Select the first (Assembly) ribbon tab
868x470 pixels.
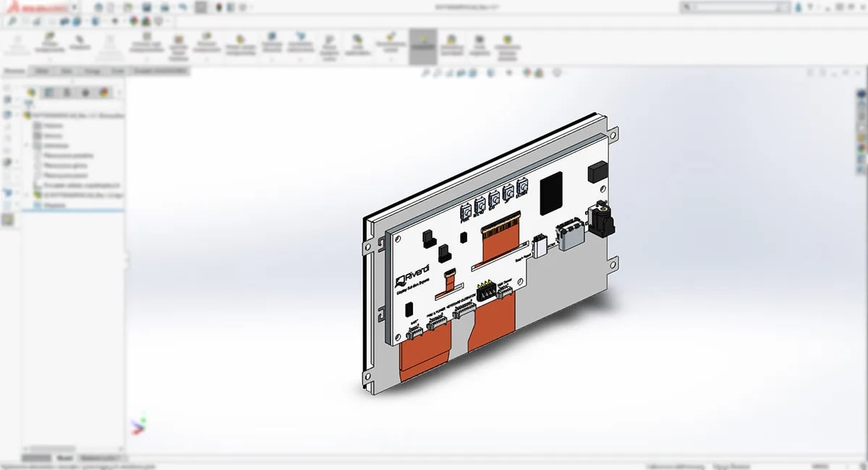click(x=15, y=71)
